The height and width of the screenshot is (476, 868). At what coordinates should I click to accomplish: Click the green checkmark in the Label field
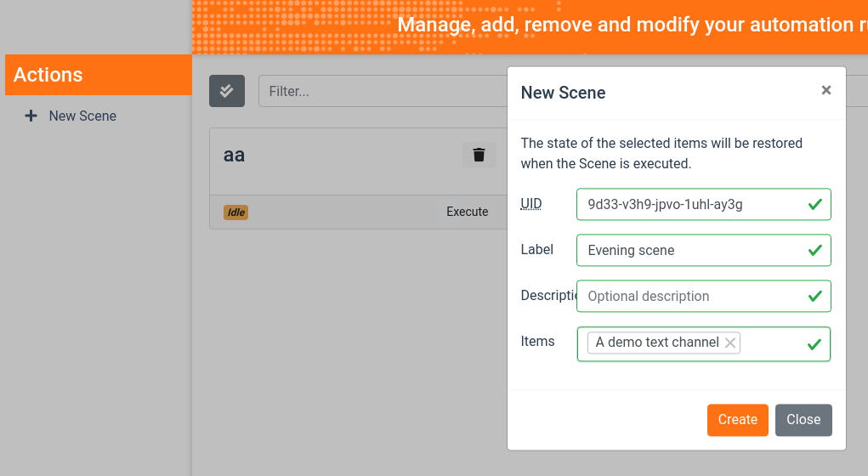(814, 250)
